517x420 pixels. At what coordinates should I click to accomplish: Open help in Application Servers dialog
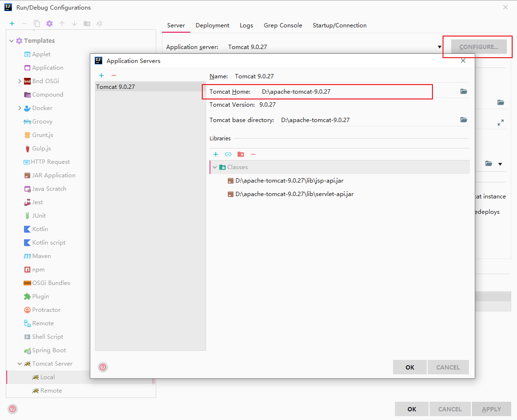point(103,367)
